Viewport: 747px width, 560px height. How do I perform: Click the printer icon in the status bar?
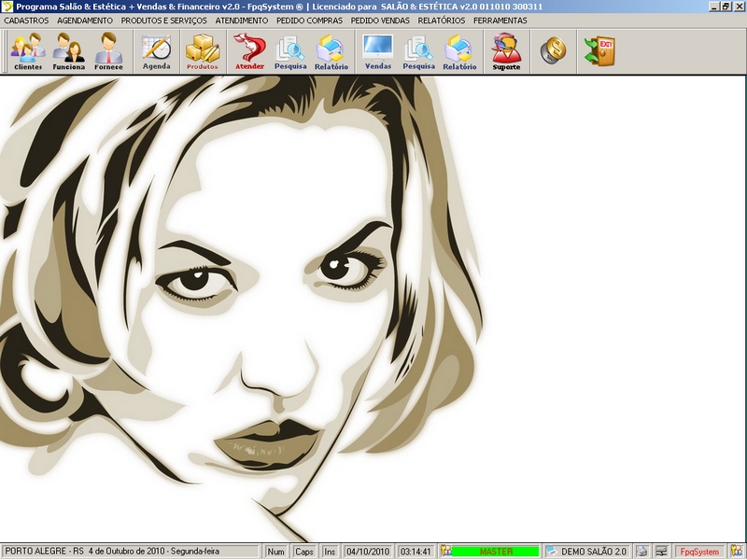click(641, 552)
